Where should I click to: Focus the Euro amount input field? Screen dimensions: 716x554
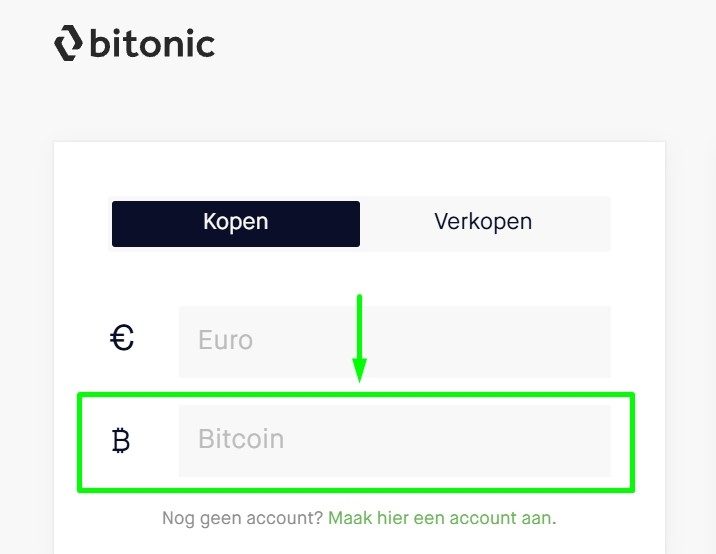click(x=394, y=341)
